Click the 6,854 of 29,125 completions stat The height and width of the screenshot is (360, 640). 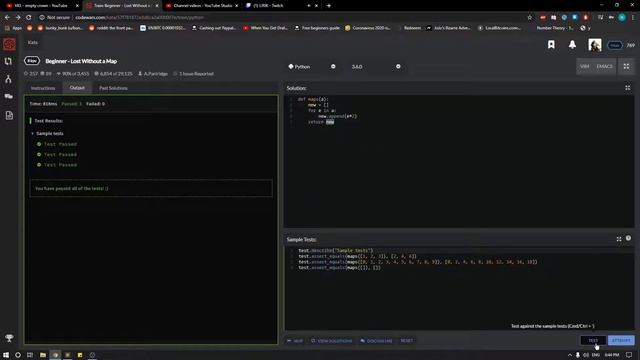[x=113, y=74]
